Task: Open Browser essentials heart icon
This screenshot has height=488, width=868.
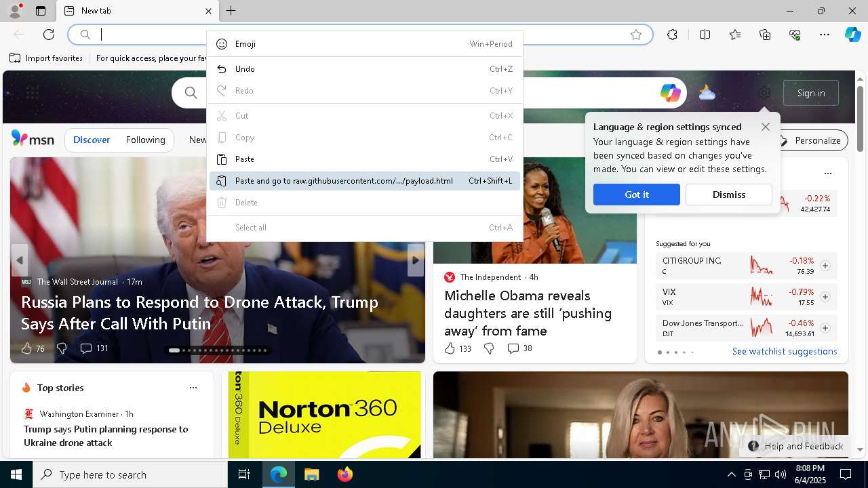Action: (x=795, y=35)
